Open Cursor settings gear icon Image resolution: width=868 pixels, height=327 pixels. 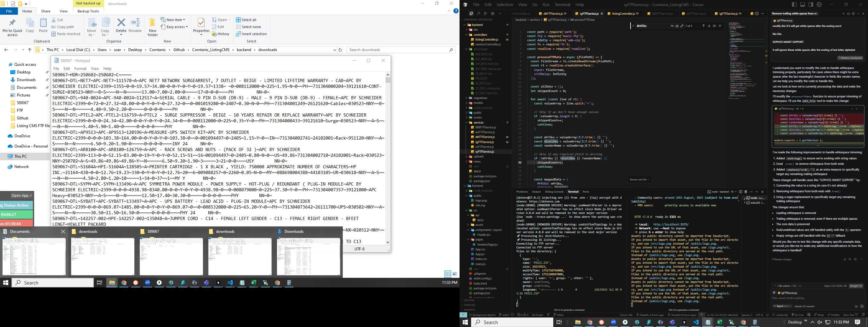819,4
